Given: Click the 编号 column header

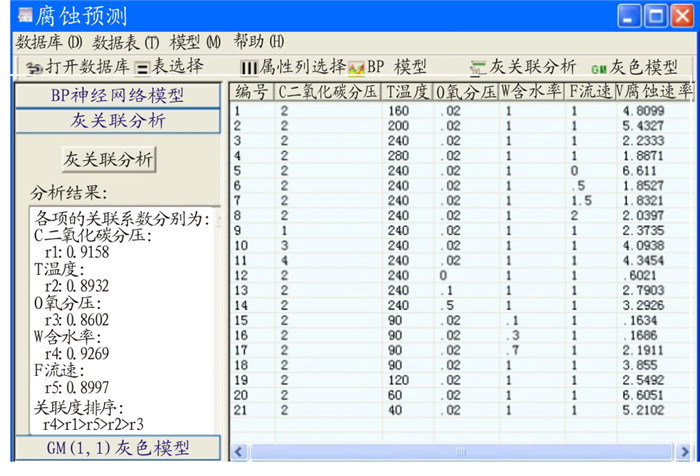Looking at the screenshot, I should (x=252, y=92).
